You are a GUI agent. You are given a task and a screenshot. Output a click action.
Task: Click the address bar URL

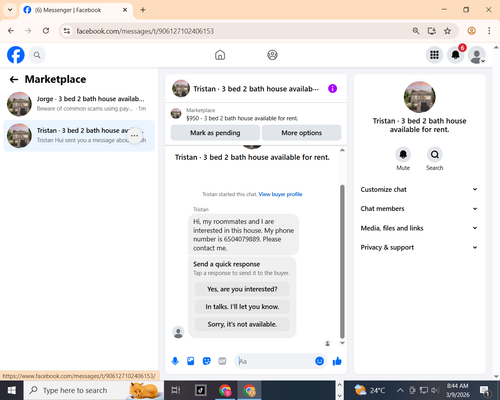click(x=145, y=31)
